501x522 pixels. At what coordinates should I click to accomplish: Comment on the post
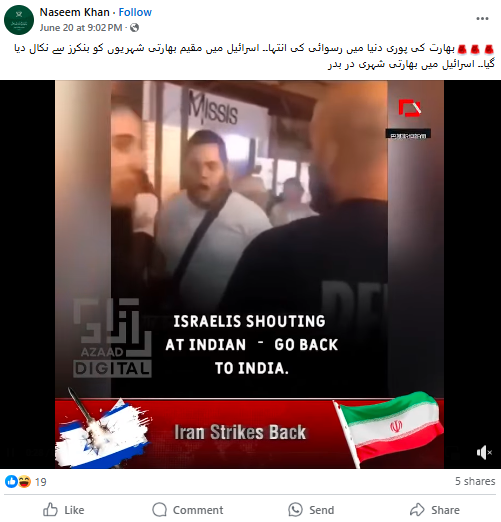(188, 510)
